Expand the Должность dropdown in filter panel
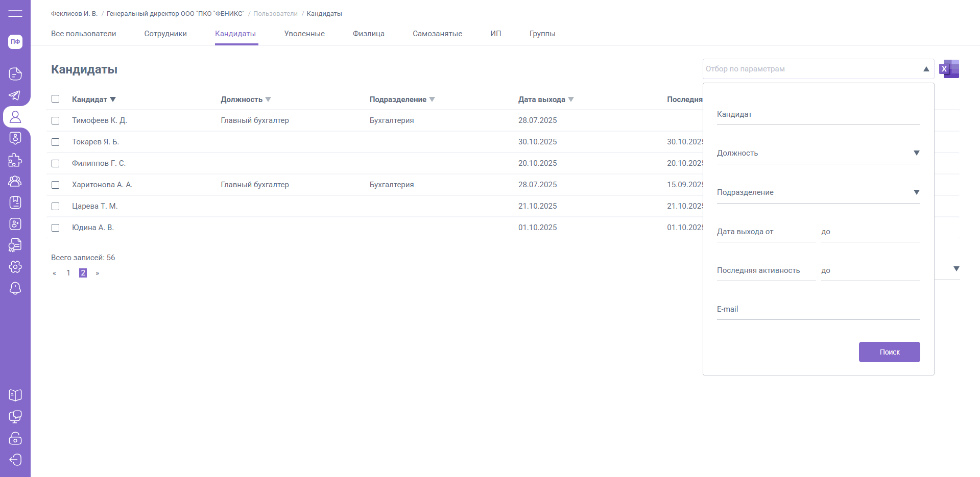This screenshot has width=980, height=477. click(x=916, y=153)
